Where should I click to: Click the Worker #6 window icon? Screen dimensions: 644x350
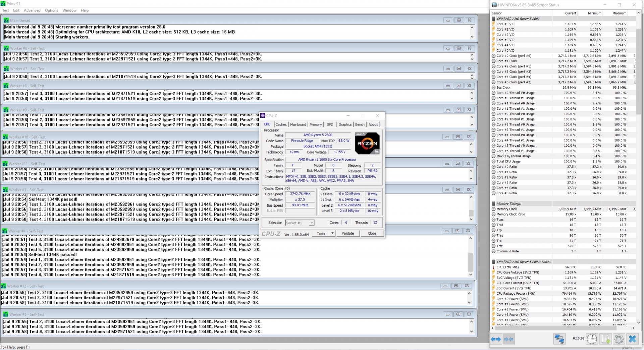(6, 48)
